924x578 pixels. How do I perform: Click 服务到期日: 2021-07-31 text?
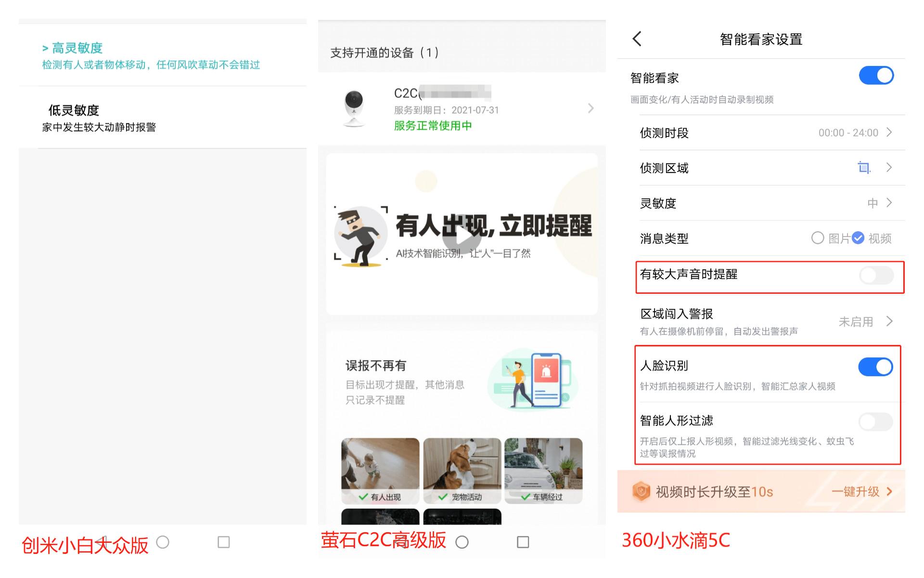(446, 110)
